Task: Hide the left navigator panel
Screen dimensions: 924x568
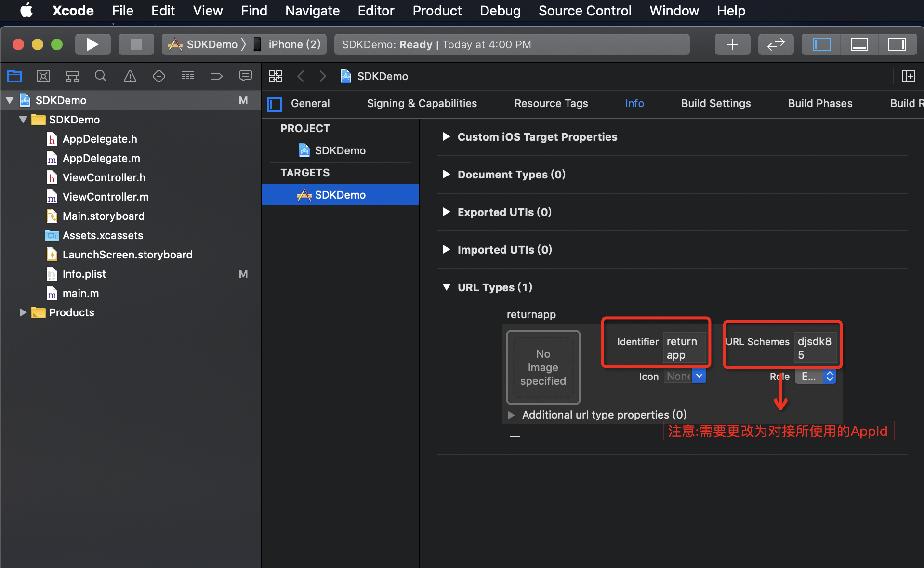Action: (821, 44)
